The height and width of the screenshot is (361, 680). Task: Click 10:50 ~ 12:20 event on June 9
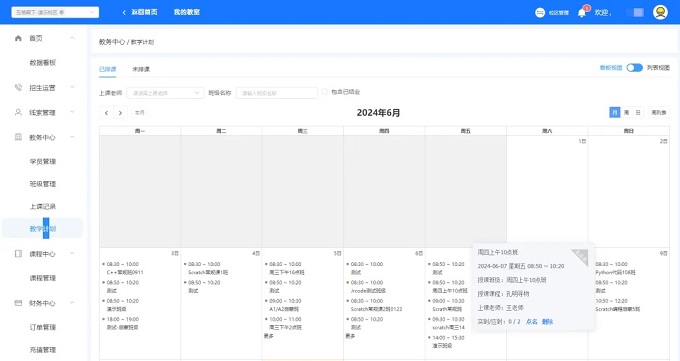(x=611, y=301)
